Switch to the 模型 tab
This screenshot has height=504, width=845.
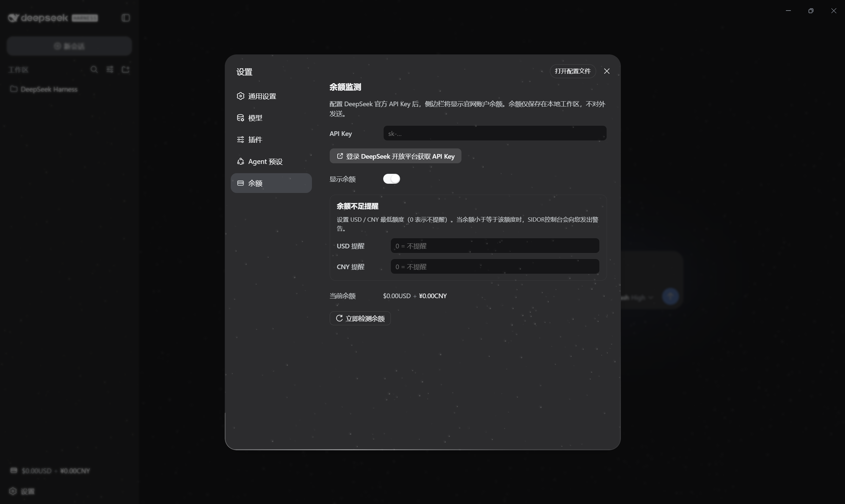coord(271,118)
